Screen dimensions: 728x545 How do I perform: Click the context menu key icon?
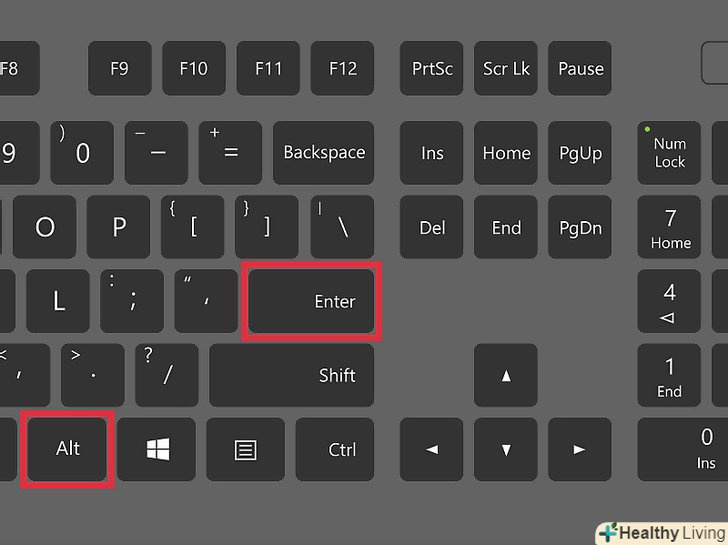(x=245, y=449)
